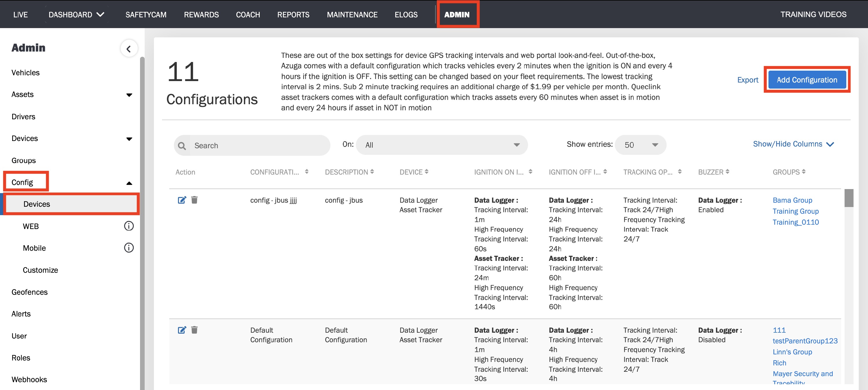The height and width of the screenshot is (390, 868).
Task: Change Show entries count dropdown
Action: tap(641, 145)
